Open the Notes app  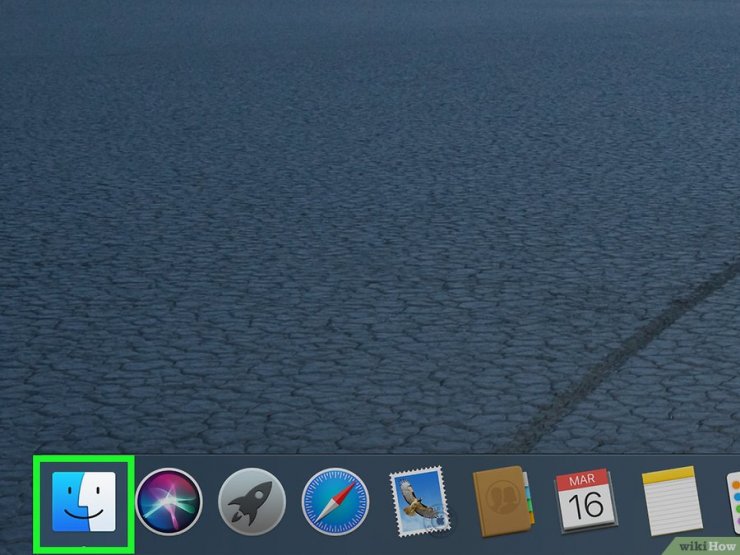tap(671, 502)
